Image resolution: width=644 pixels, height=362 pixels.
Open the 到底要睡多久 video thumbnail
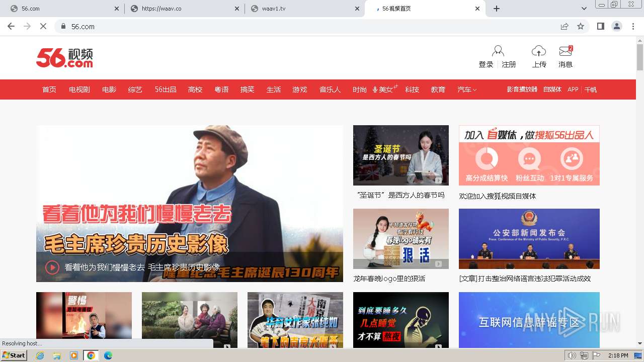pos(401,320)
